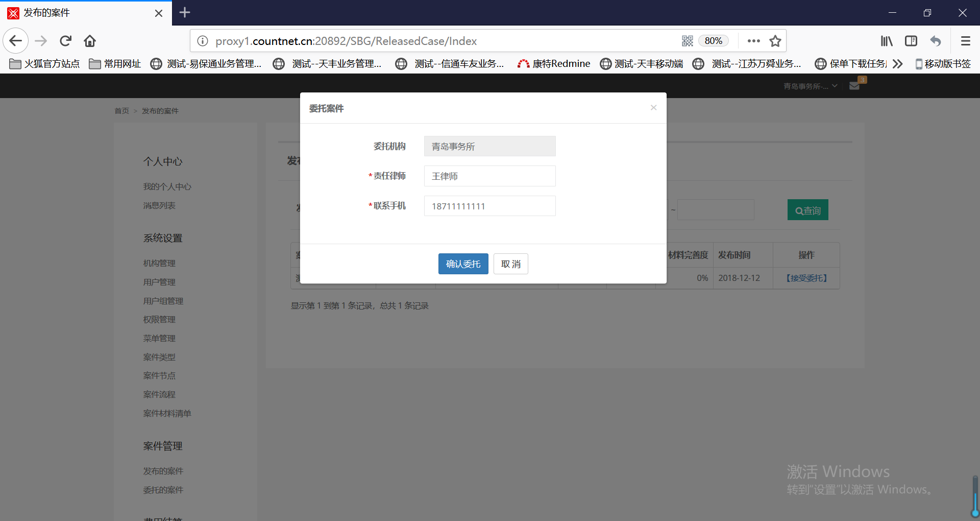
Task: Open page actions three-dot menu
Action: pos(753,41)
